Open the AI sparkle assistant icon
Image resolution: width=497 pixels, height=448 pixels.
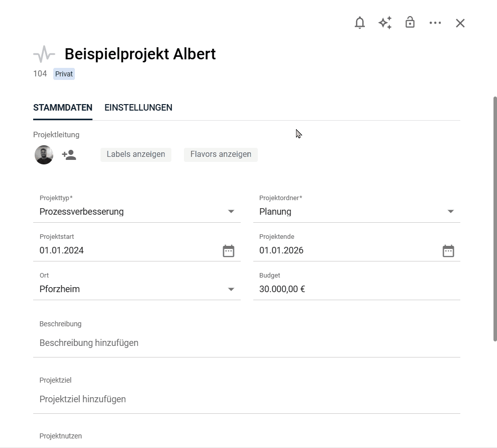[385, 23]
